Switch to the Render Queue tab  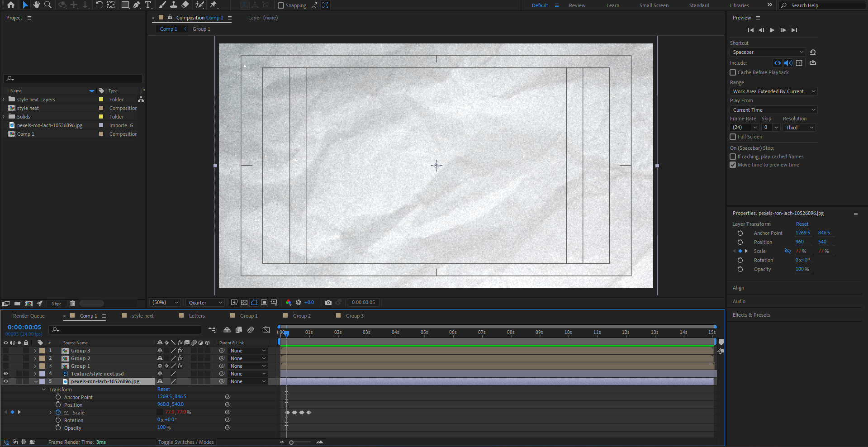click(29, 316)
